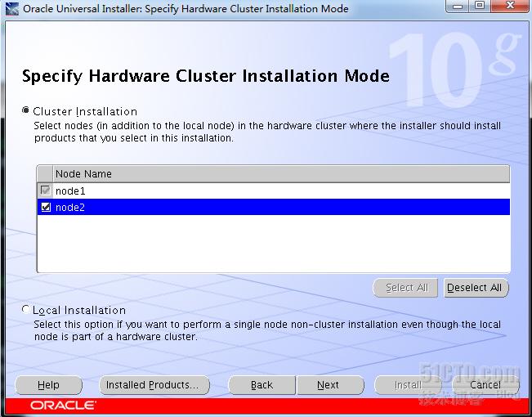Close the Oracle Universal Installer window
Screen dimensions: 532x417
coord(510,6)
